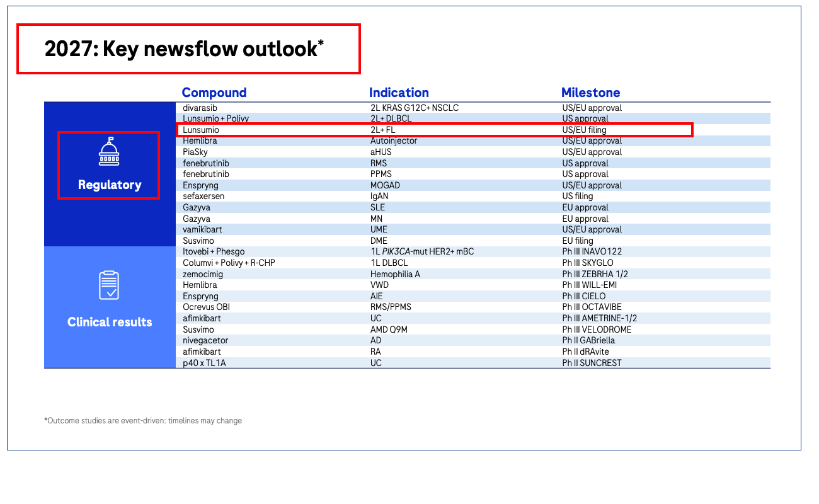Click the 'aHUS' indication cell
This screenshot has height=504, width=819.
(381, 152)
